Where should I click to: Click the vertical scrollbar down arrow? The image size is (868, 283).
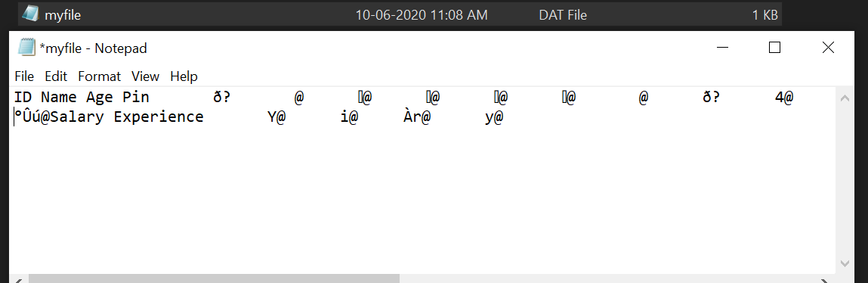point(845,263)
